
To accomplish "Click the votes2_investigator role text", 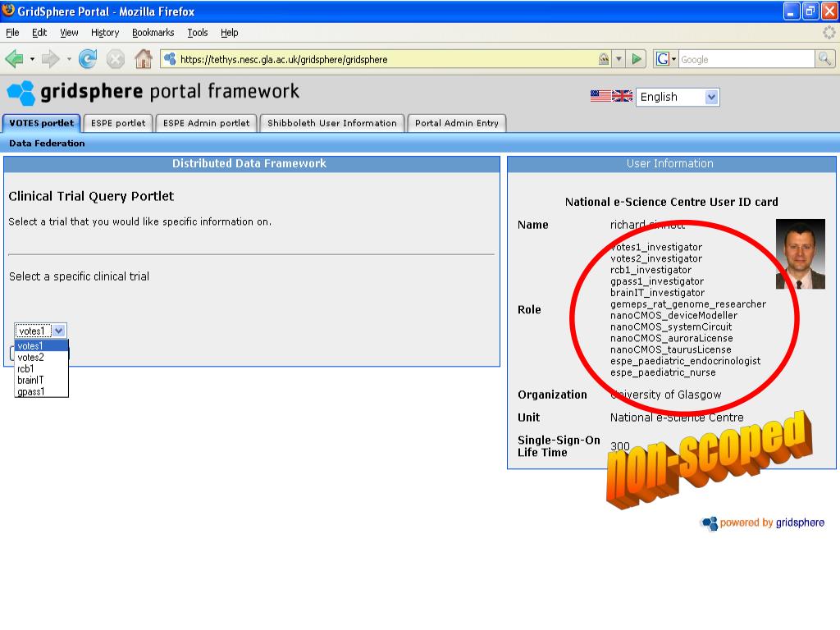I will pyautogui.click(x=656, y=258).
